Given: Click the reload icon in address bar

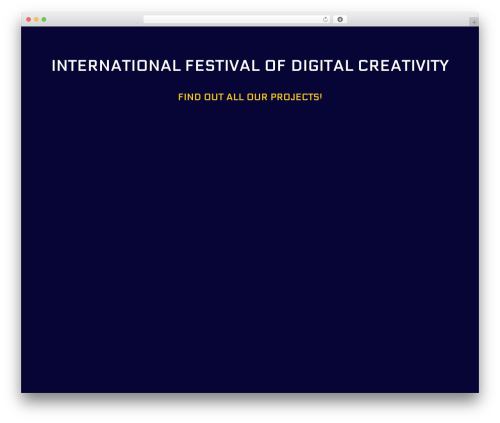Looking at the screenshot, I should click(x=325, y=20).
